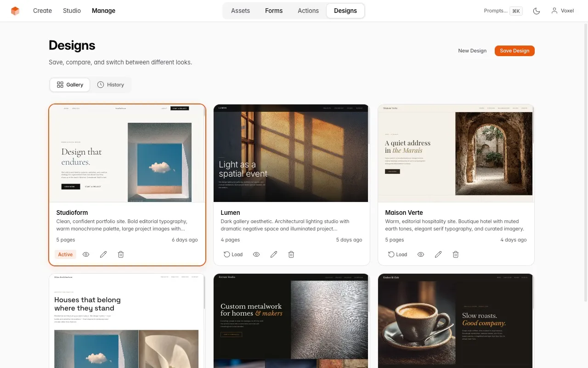Delete Lumen using the trash icon

point(291,254)
